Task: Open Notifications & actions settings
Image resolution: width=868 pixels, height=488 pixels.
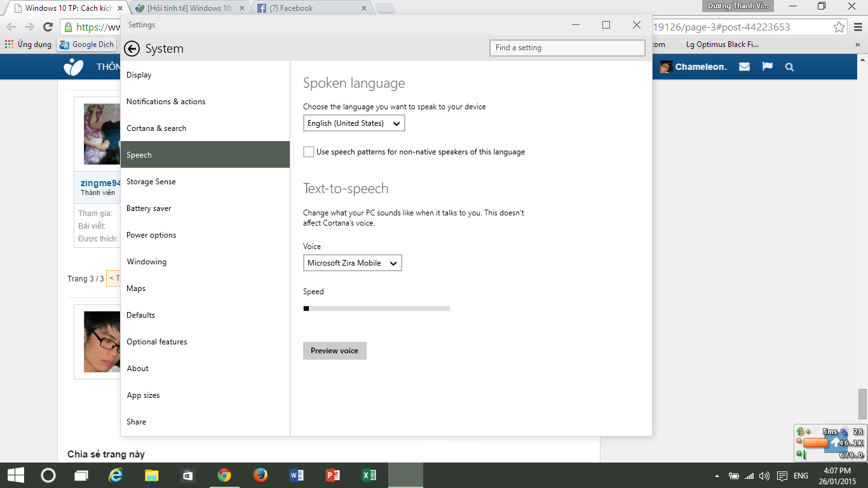Action: pos(205,102)
